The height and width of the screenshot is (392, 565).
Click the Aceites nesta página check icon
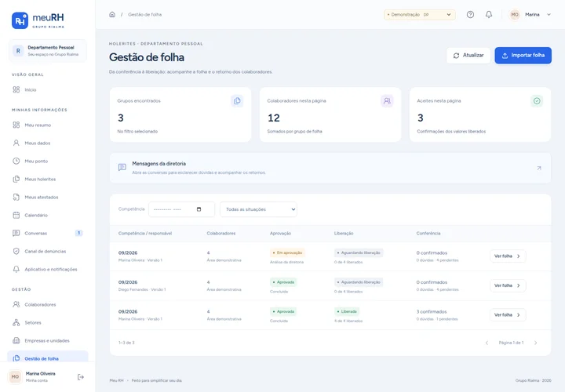click(x=537, y=101)
